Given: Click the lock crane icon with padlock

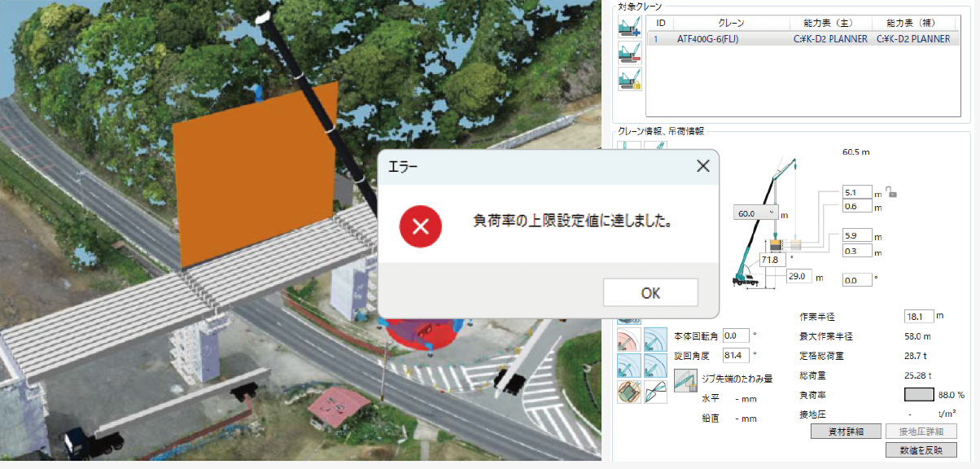Looking at the screenshot, I should [x=629, y=79].
